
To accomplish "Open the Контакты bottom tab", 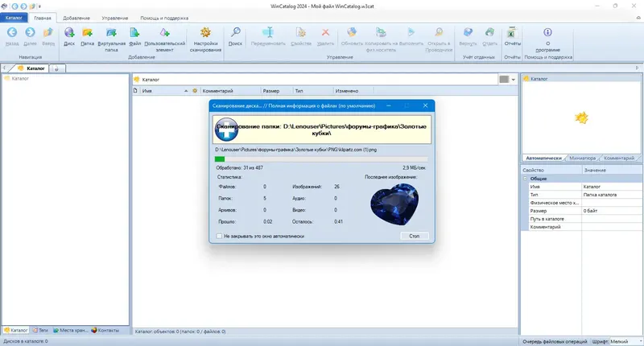I will point(105,330).
